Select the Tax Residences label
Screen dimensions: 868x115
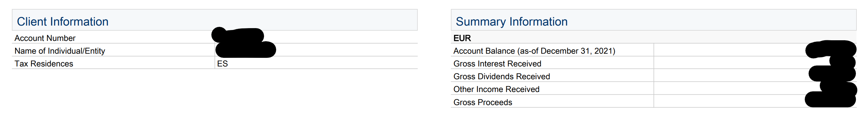(x=43, y=64)
